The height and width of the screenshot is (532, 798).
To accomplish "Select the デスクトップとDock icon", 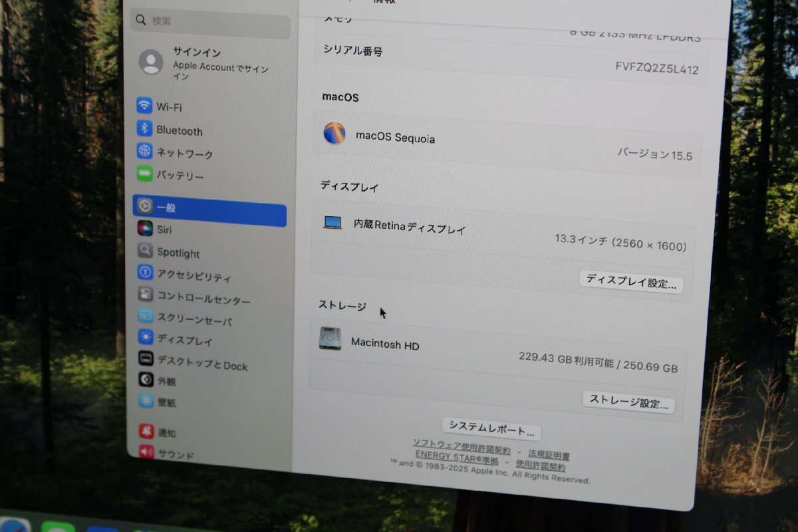I will click(x=146, y=358).
